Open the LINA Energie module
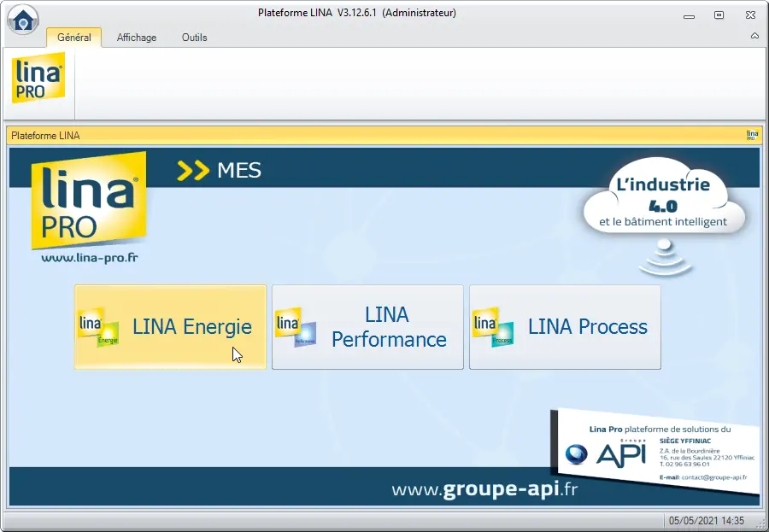Image resolution: width=769 pixels, height=532 pixels. pyautogui.click(x=170, y=327)
